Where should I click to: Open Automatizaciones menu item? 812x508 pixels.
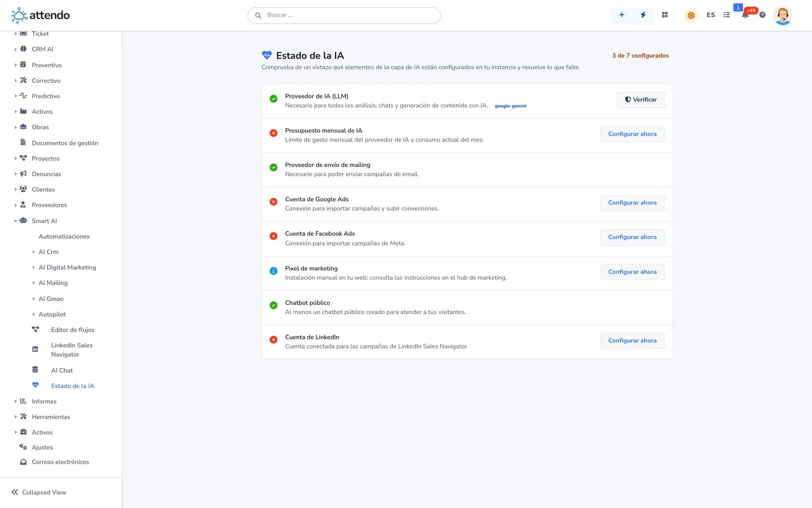tap(64, 237)
